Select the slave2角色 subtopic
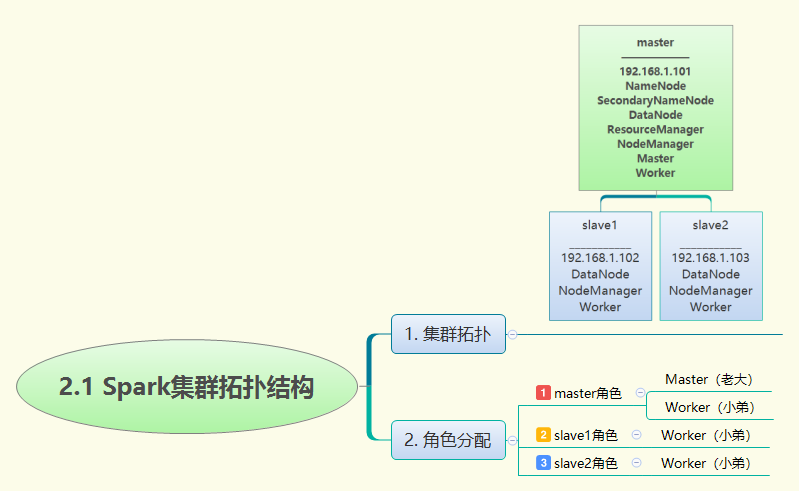The height and width of the screenshot is (491, 799). coord(585,463)
